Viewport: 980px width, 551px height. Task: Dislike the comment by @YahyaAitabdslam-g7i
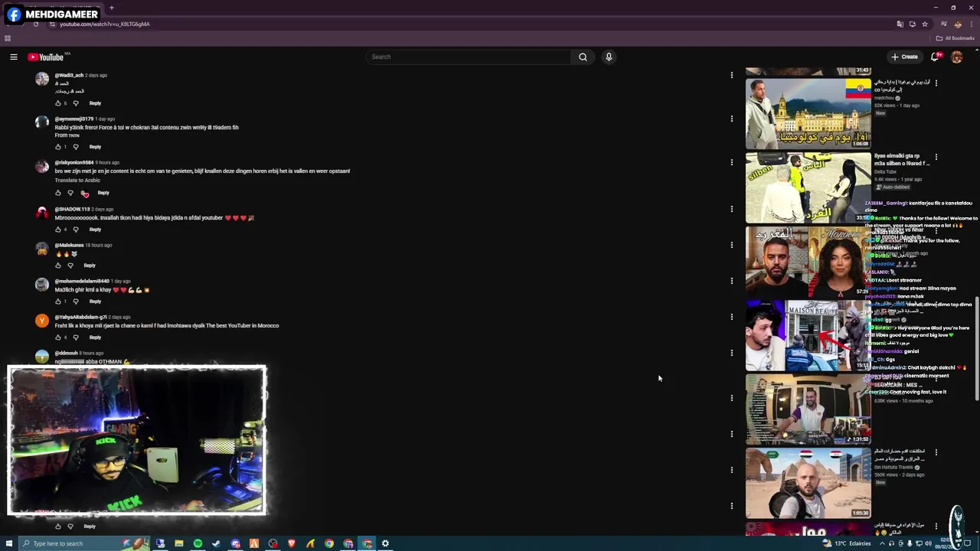coord(75,337)
